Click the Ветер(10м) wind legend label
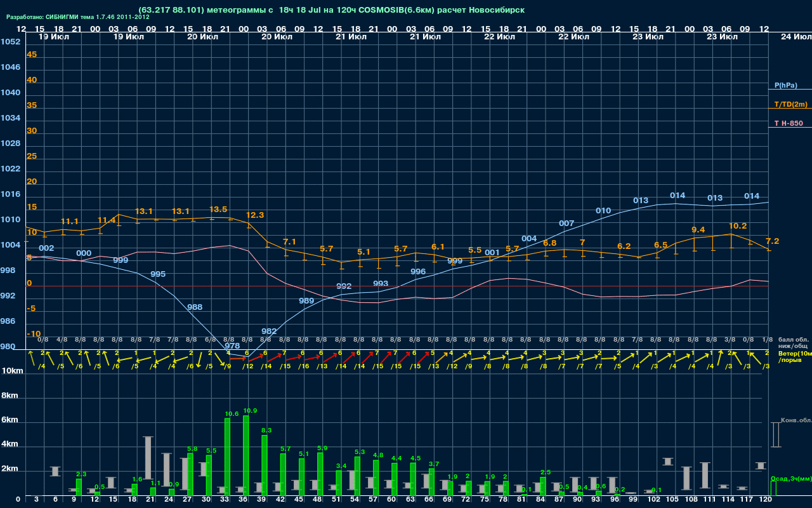This screenshot has width=812, height=508. pos(795,353)
